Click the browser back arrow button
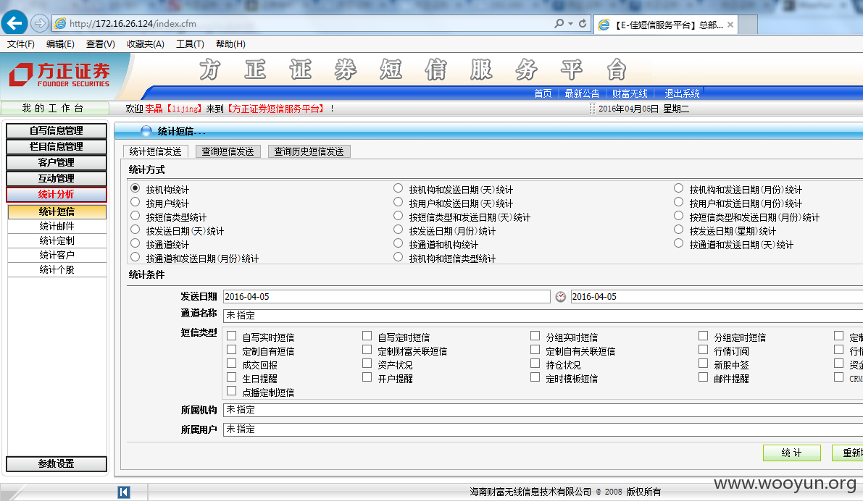 click(15, 24)
